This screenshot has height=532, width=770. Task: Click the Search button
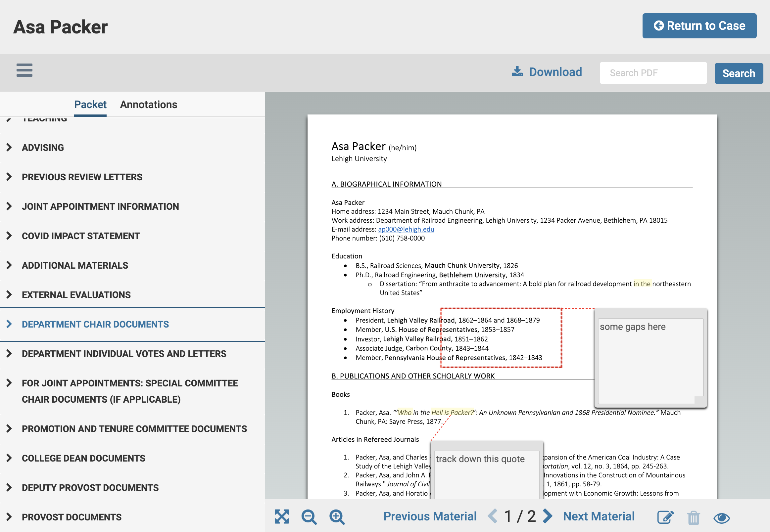(738, 73)
